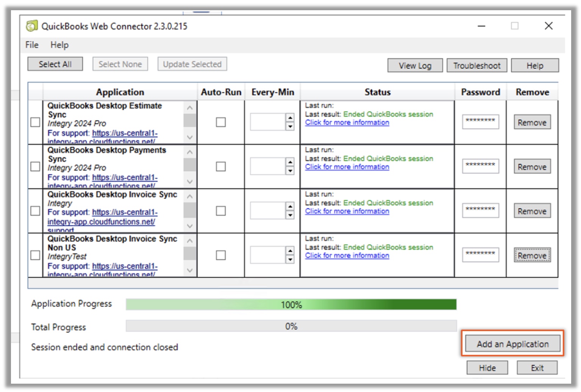Increase Every-Min value for Estimate Sync
The height and width of the screenshot is (392, 581).
(x=290, y=118)
